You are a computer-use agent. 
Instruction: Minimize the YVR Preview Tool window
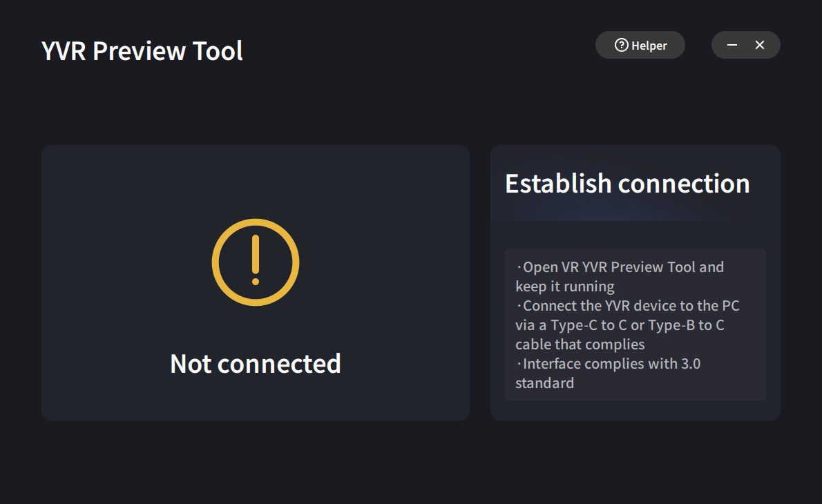pyautogui.click(x=732, y=44)
